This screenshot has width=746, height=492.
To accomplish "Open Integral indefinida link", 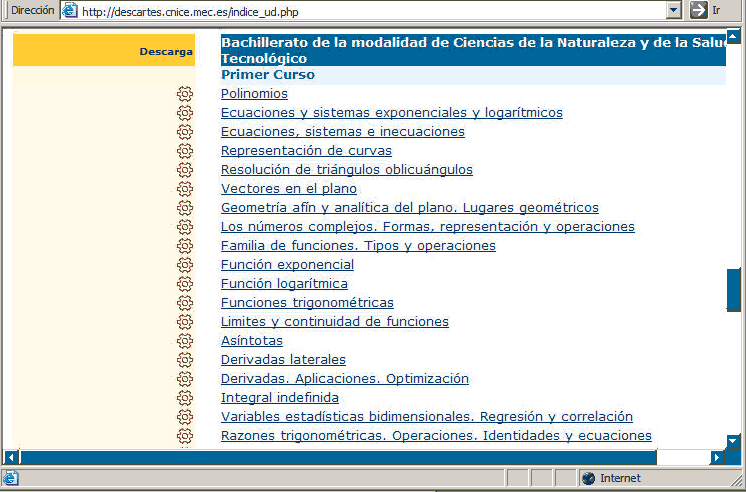I will point(280,398).
